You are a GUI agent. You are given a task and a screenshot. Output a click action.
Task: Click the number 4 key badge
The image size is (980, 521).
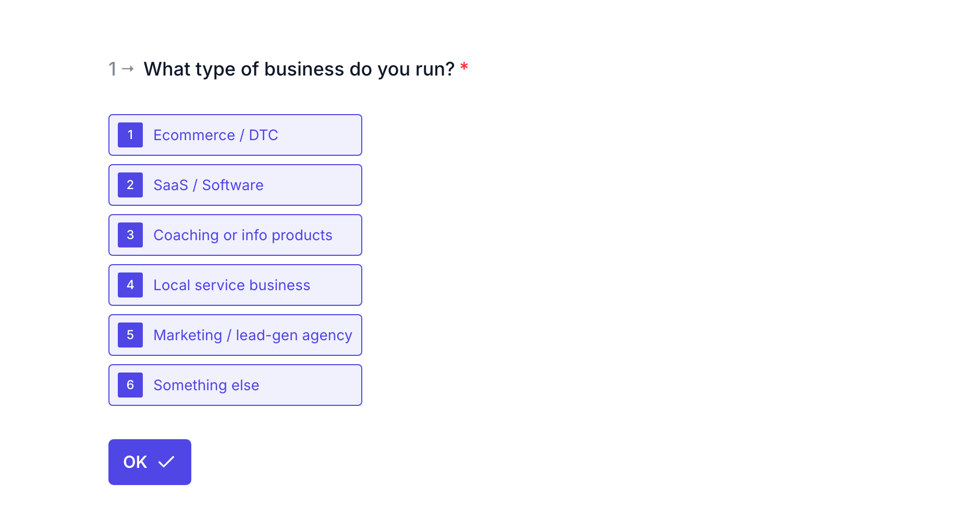click(x=130, y=285)
